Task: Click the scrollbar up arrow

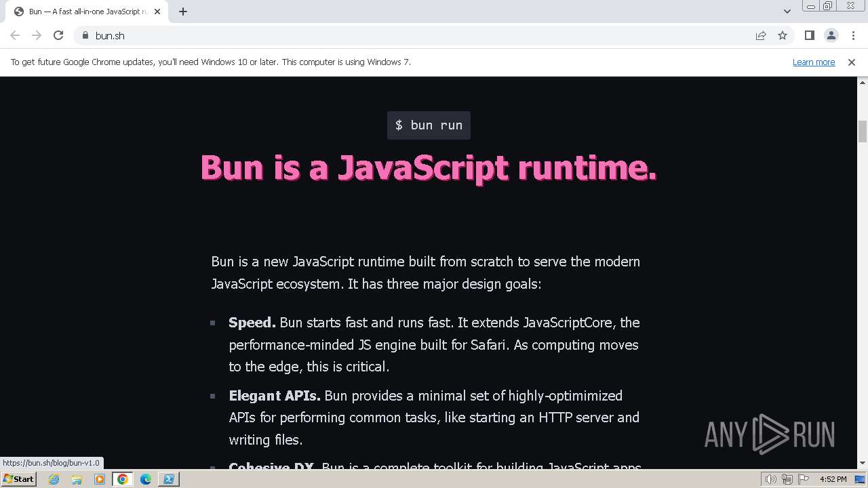Action: [863, 81]
